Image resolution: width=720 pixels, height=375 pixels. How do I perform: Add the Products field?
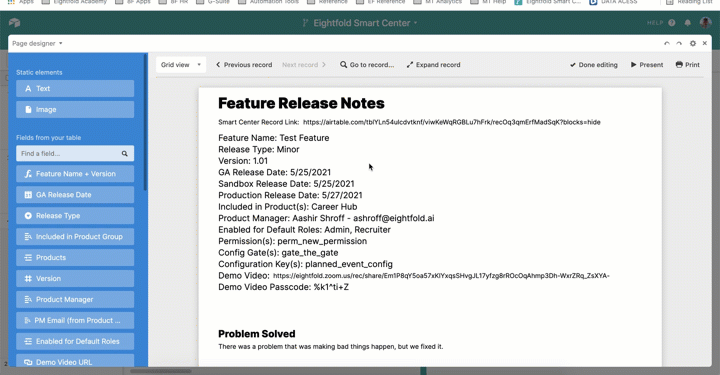[75, 257]
